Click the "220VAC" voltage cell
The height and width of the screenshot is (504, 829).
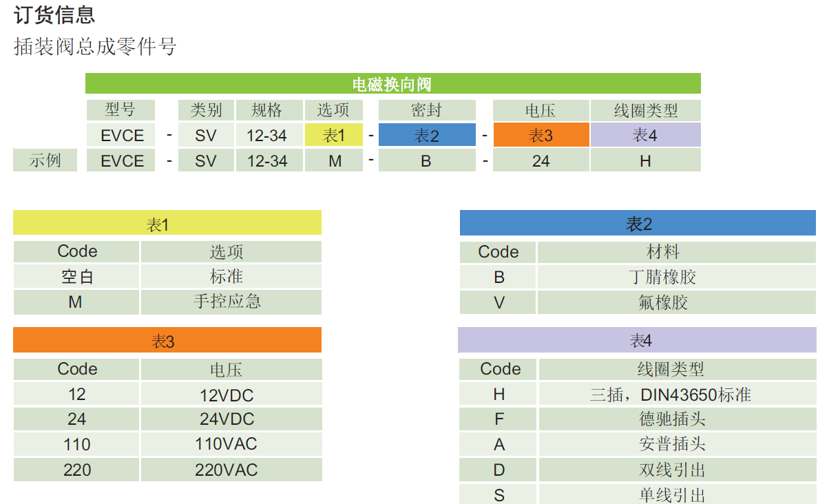click(231, 470)
